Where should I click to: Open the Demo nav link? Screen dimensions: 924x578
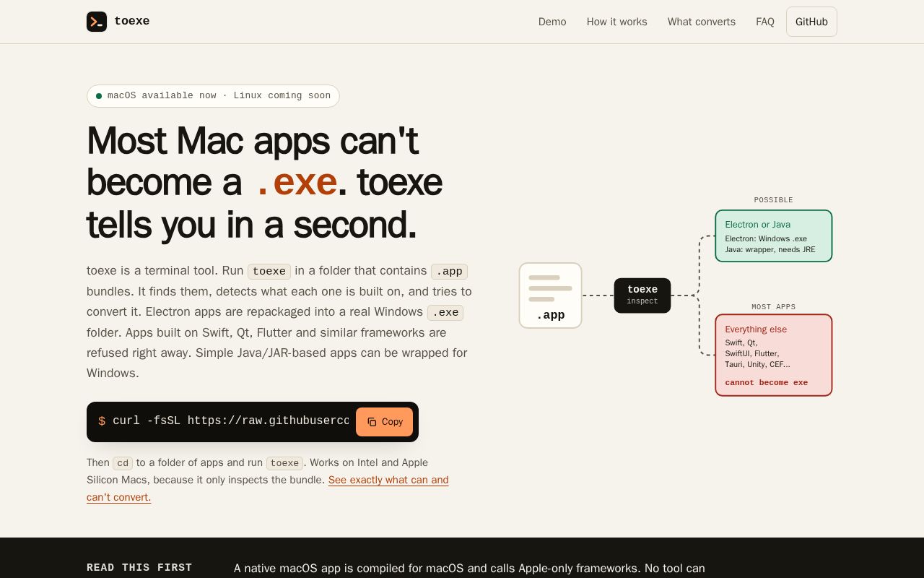click(552, 22)
